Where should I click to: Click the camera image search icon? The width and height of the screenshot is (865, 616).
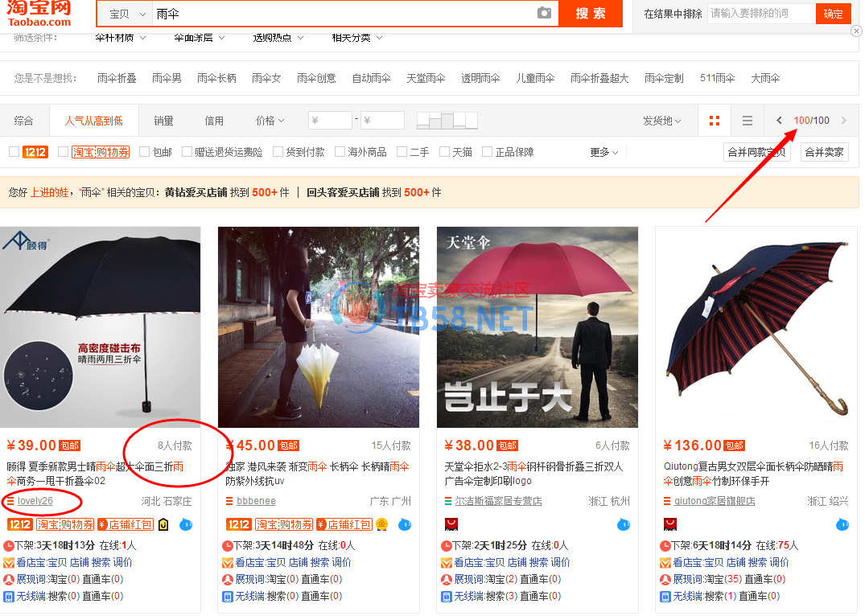[x=545, y=14]
